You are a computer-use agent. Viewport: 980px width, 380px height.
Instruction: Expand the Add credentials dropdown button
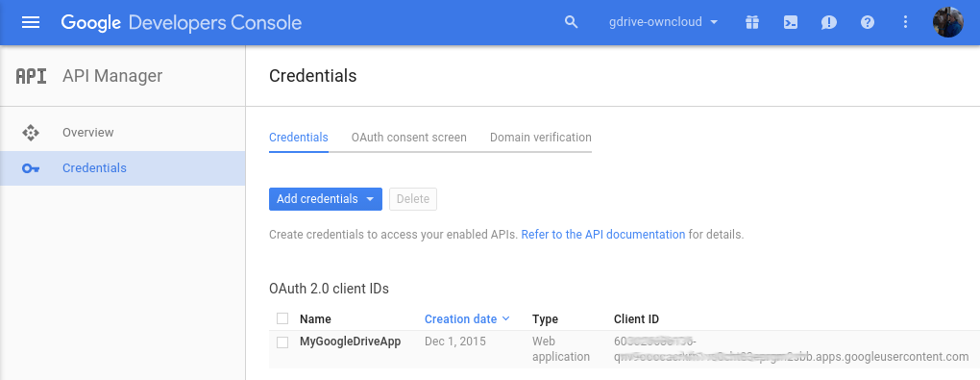pos(326,199)
